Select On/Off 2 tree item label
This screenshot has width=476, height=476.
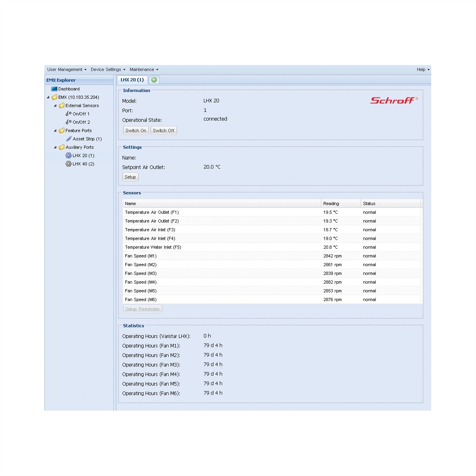coord(81,122)
